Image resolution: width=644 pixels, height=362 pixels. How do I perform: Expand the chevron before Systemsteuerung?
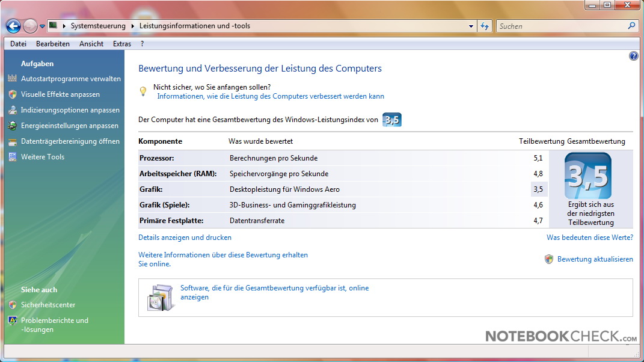click(x=64, y=26)
